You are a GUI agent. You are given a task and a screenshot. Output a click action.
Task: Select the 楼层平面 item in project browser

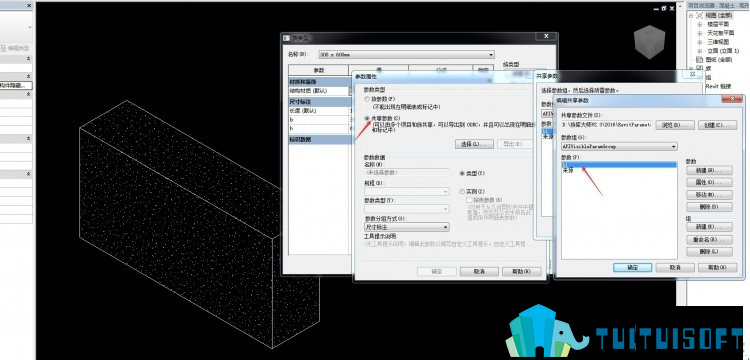pos(718,24)
